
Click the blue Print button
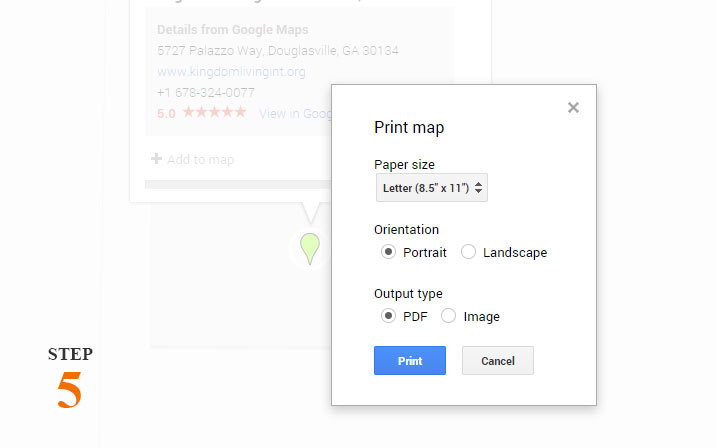pyautogui.click(x=410, y=361)
